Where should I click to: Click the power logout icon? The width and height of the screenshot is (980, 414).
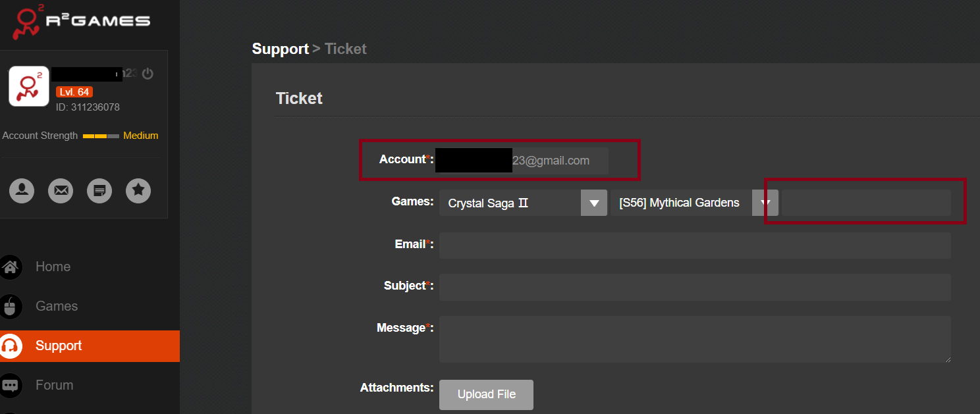(x=148, y=74)
